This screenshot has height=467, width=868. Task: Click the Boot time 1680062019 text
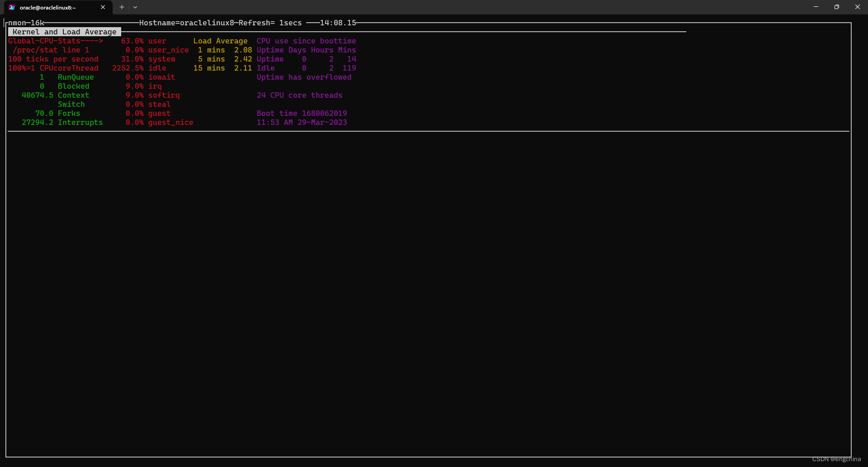302,113
